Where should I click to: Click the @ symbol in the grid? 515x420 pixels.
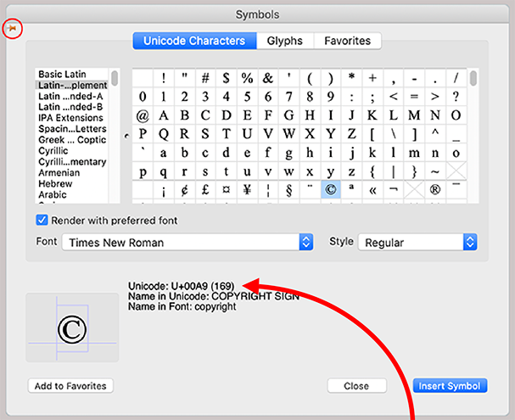click(143, 115)
